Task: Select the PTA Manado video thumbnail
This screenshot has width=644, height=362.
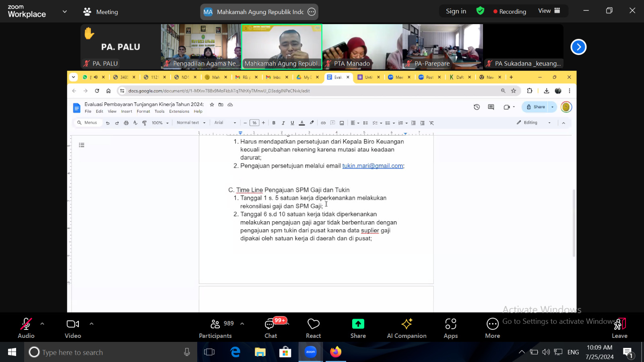Action: point(362,46)
